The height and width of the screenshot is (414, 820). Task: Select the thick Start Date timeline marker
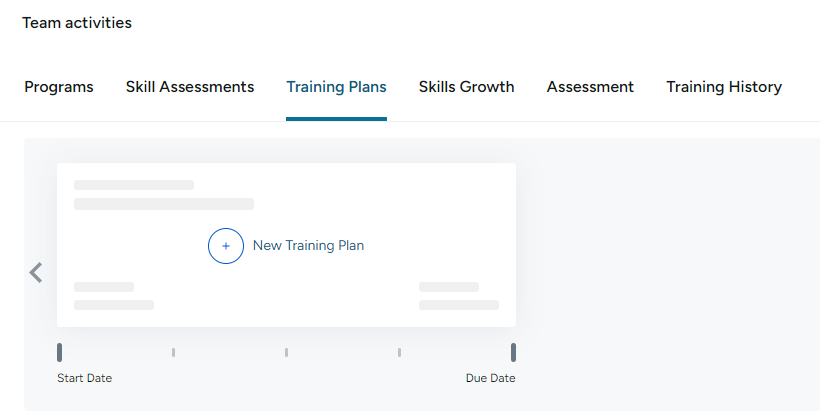pos(60,352)
